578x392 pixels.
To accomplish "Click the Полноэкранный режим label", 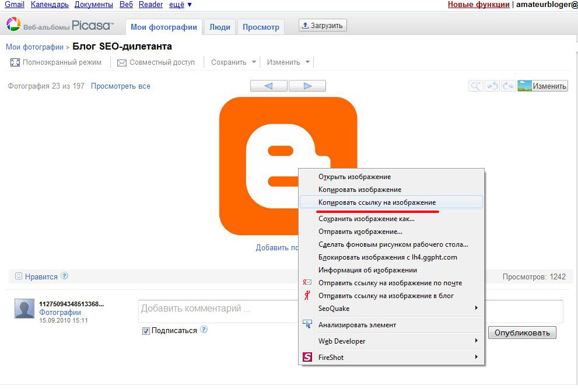I will click(x=62, y=62).
